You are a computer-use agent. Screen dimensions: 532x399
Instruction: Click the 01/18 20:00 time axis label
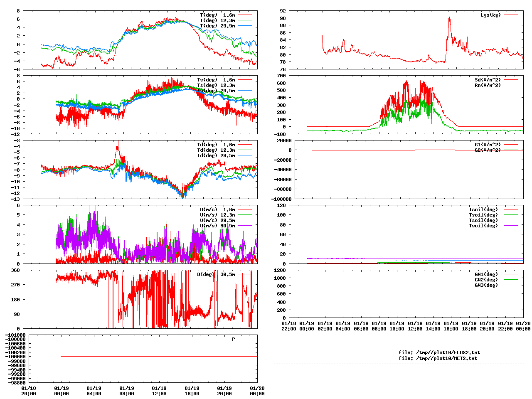click(29, 391)
